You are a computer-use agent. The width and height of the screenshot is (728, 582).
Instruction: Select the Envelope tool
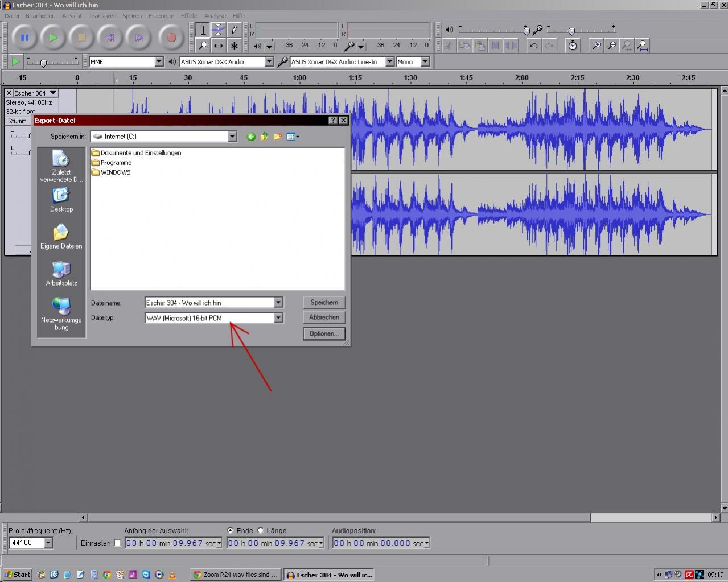218,30
